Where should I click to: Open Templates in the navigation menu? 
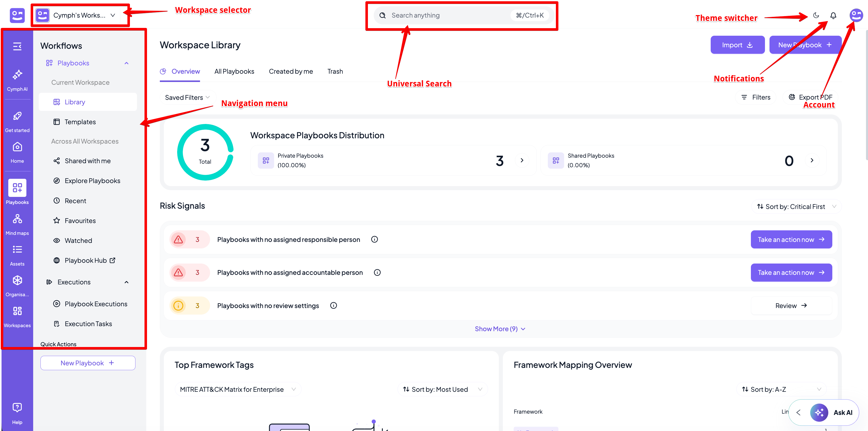[x=88, y=122]
